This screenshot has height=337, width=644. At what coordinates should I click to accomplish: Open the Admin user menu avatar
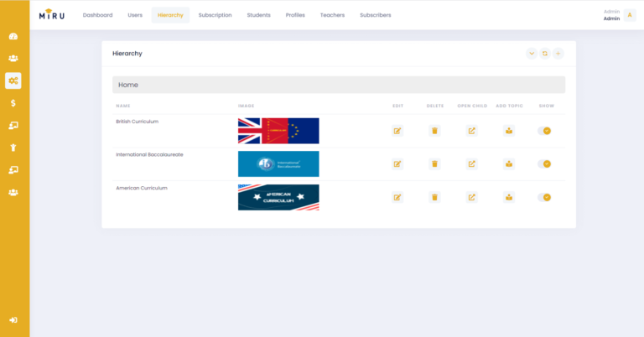629,15
